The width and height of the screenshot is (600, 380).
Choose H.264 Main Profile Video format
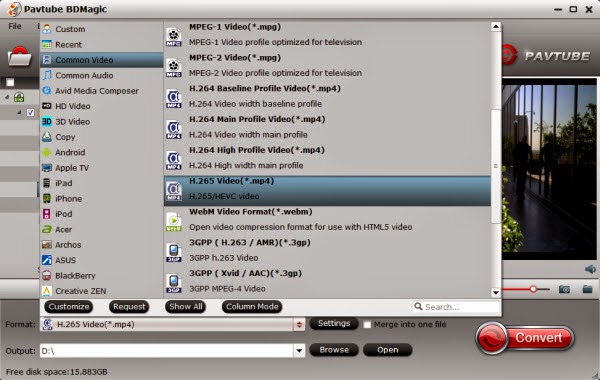coord(327,127)
